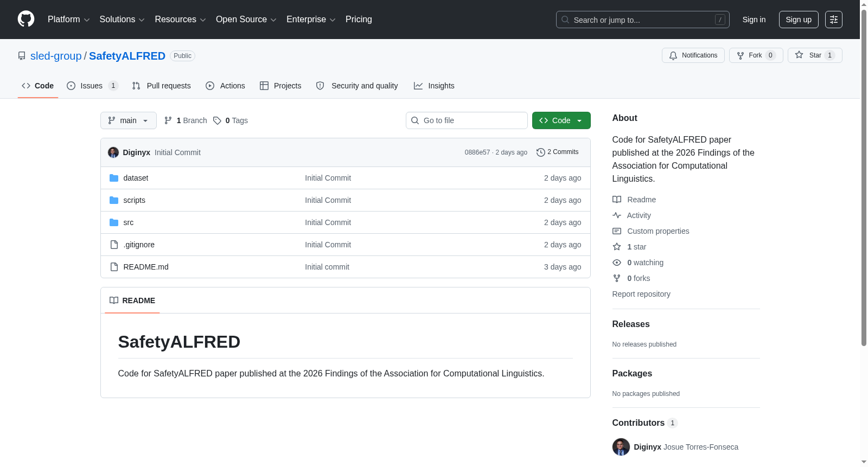This screenshot has height=467, width=868.
Task: Click the src folder icon
Action: pos(114,222)
